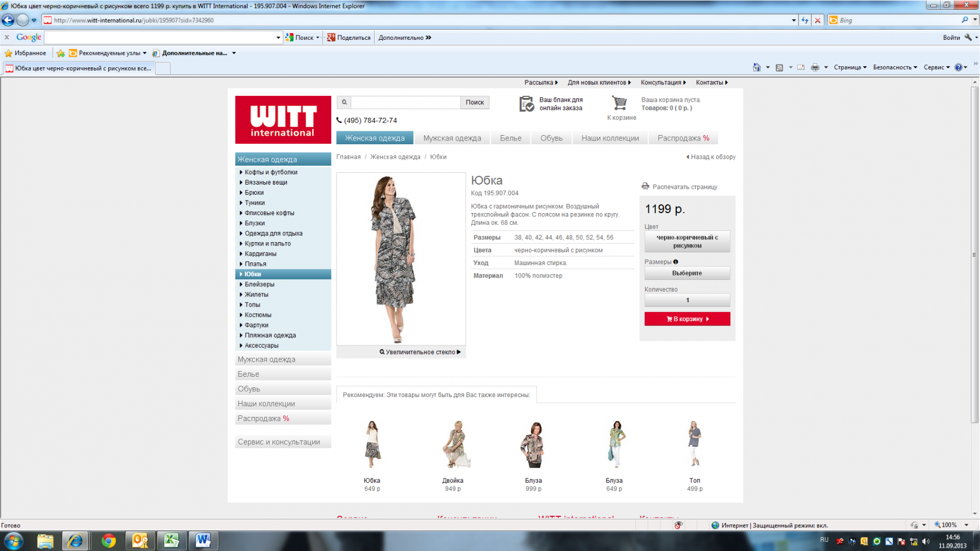The height and width of the screenshot is (551, 980).
Task: Click the stop loading X icon
Action: tap(817, 20)
